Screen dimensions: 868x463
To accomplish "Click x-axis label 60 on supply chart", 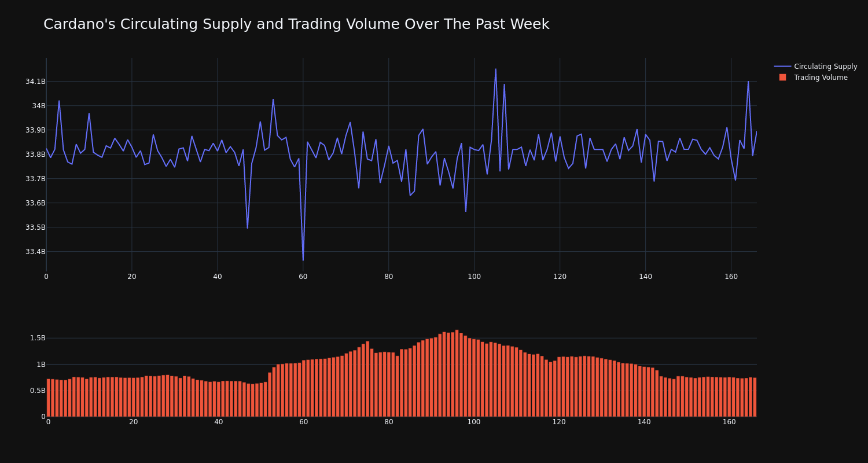I will [303, 277].
